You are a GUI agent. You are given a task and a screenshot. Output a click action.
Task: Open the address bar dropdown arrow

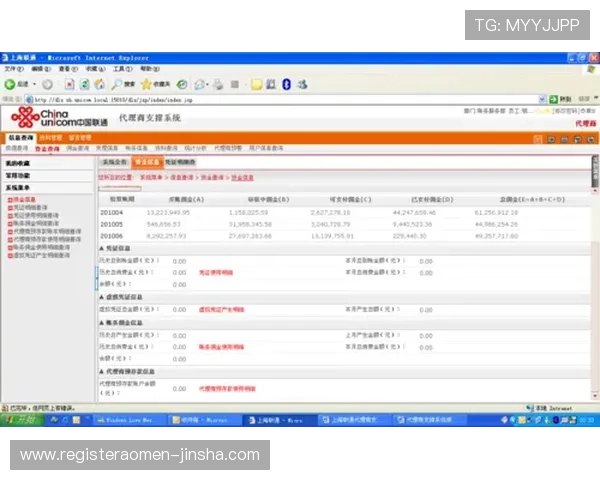(x=545, y=100)
